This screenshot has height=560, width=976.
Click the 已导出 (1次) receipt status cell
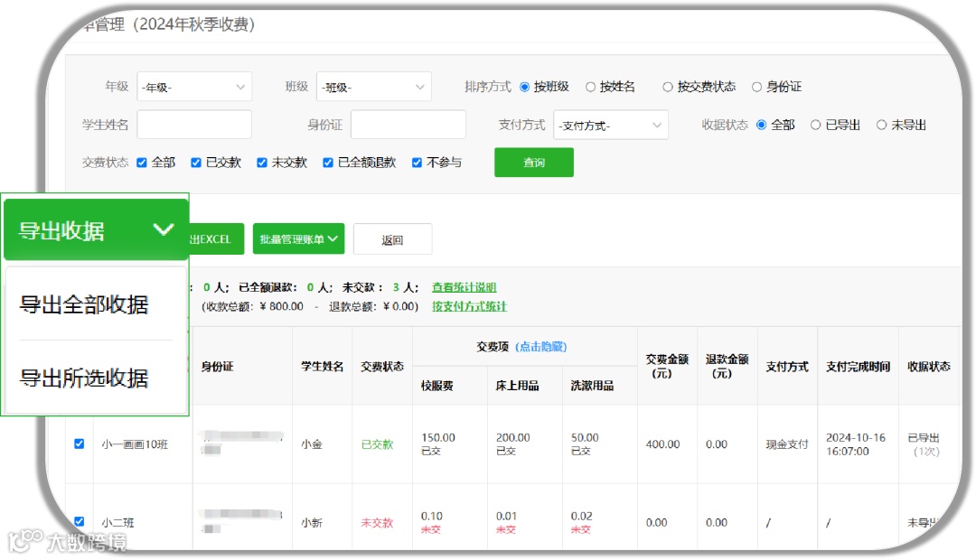(924, 444)
